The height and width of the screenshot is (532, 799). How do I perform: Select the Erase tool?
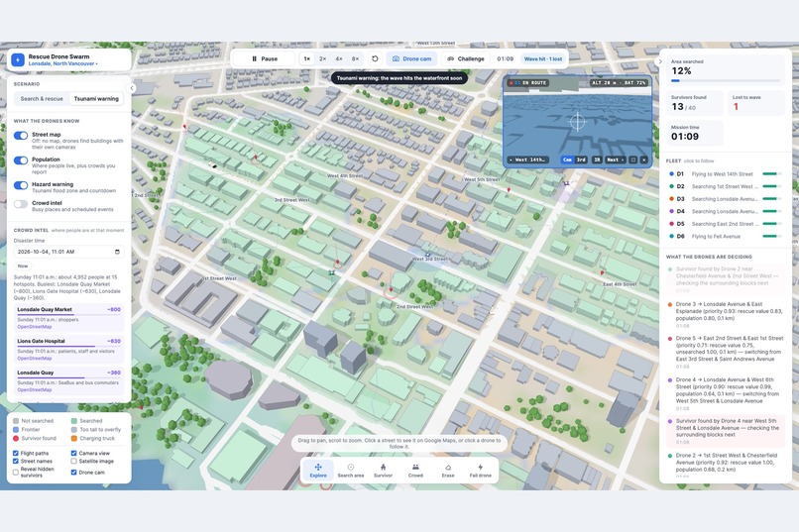click(448, 471)
